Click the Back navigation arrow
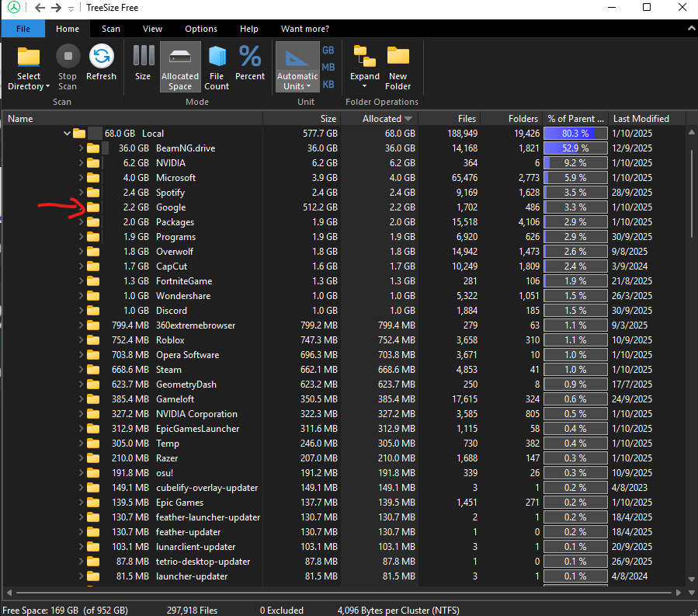Screen dimensions: 698x616 point(40,8)
